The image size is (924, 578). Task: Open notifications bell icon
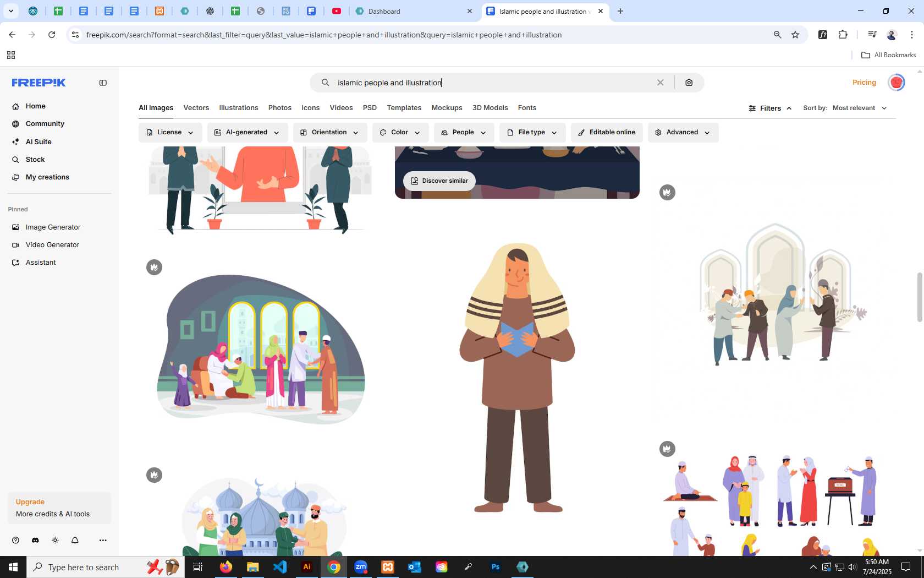(x=75, y=540)
